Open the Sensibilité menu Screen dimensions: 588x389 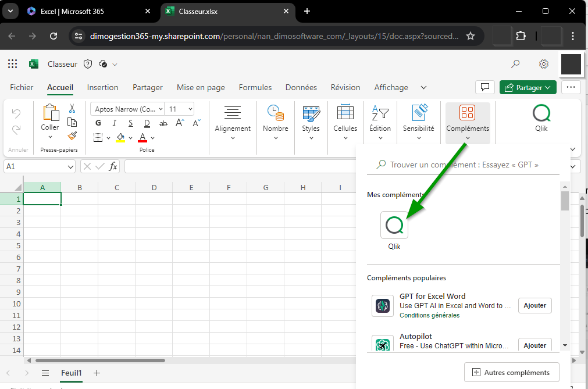[x=419, y=123]
